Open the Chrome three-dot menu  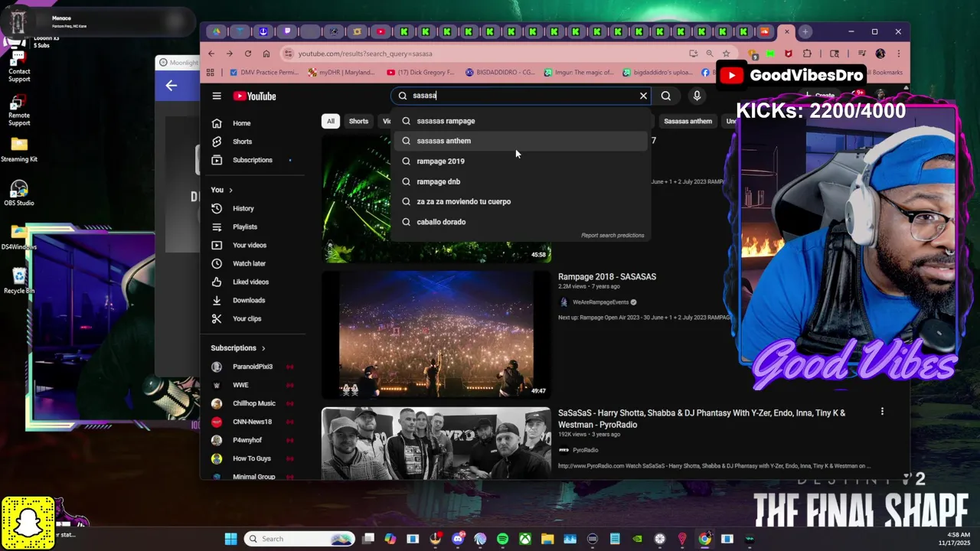tap(898, 54)
